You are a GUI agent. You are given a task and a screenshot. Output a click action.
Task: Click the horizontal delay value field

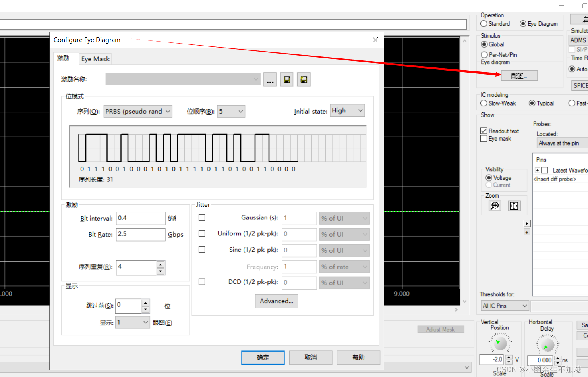(x=540, y=360)
